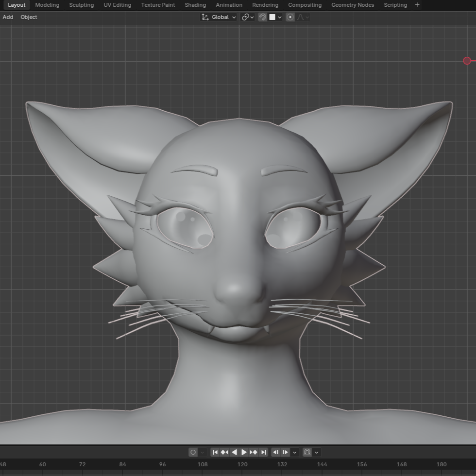Viewport: 476px width, 476px height.
Task: Jump to the next keyframe
Action: coord(254,452)
